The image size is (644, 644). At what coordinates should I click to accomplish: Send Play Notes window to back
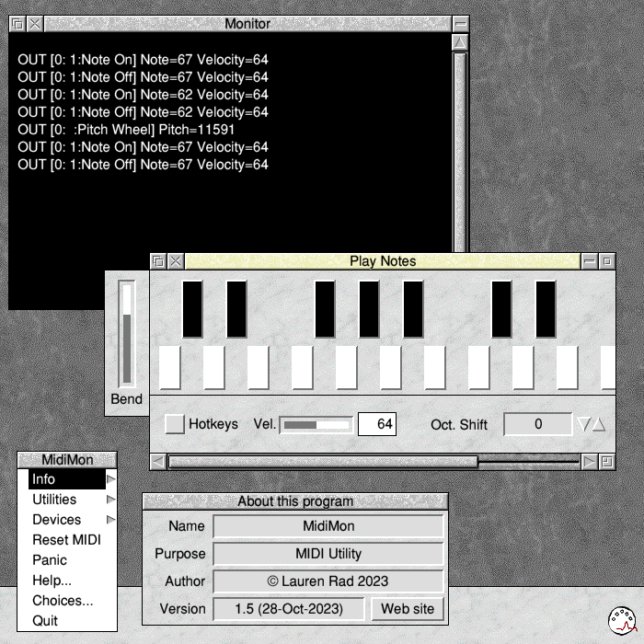[x=158, y=261]
